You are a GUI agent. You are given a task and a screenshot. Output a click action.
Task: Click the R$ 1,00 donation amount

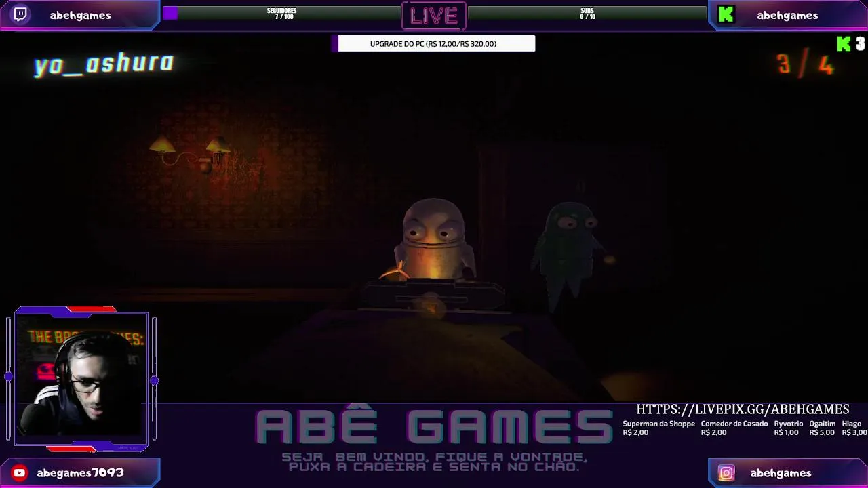pos(787,432)
